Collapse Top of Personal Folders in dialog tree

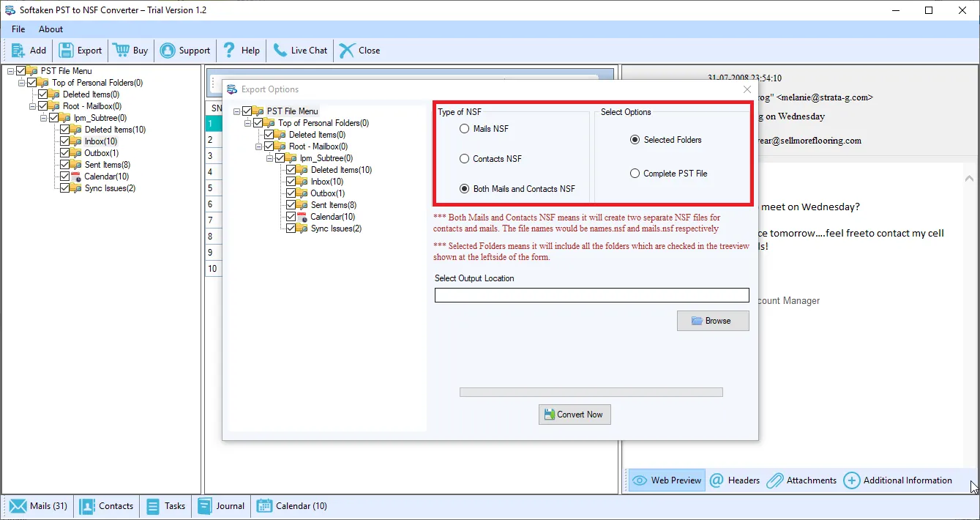[x=248, y=123]
